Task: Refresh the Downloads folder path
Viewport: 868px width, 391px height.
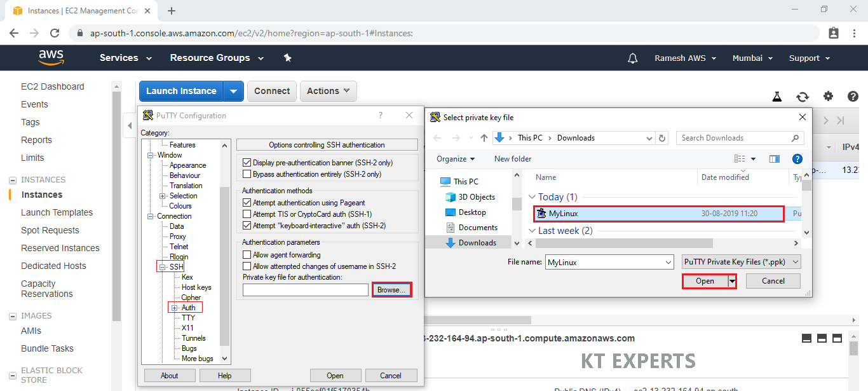Action: pyautogui.click(x=663, y=138)
